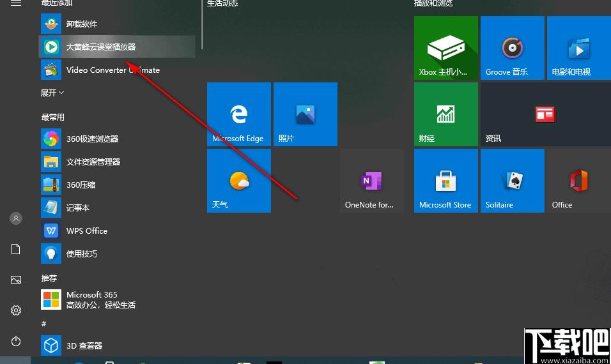The width and height of the screenshot is (611, 364).
Task: Open Settings gear in sidebar
Action: 15,310
